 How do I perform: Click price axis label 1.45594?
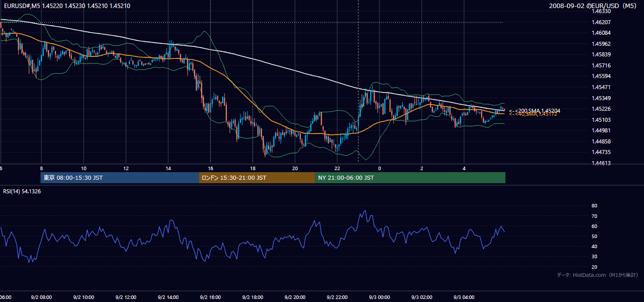click(601, 77)
